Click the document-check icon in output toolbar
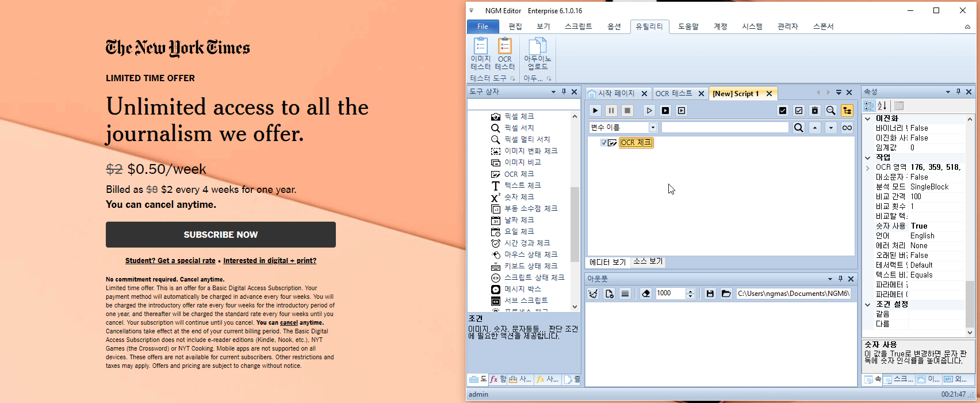This screenshot has width=980, height=403. (609, 294)
